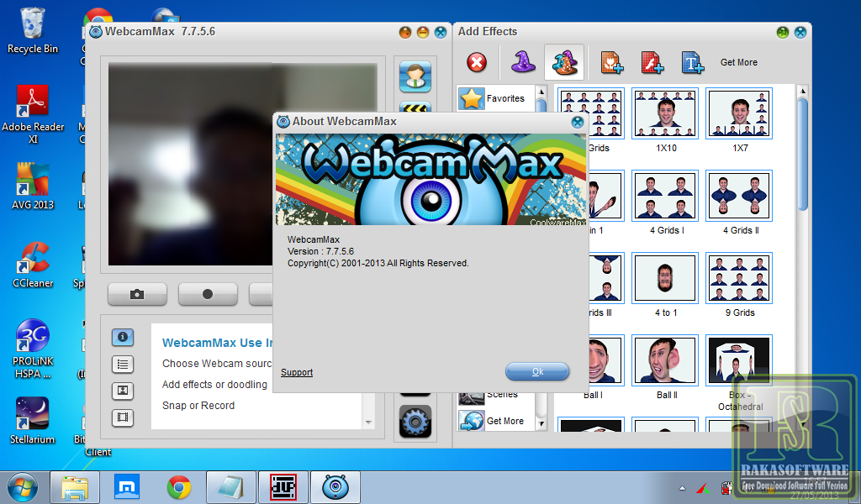The image size is (861, 504).
Task: Open Maxthon browser from taskbar
Action: click(127, 487)
